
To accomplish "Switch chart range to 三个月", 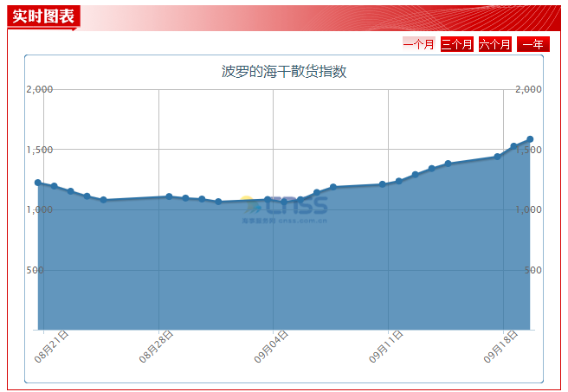I will [x=457, y=44].
